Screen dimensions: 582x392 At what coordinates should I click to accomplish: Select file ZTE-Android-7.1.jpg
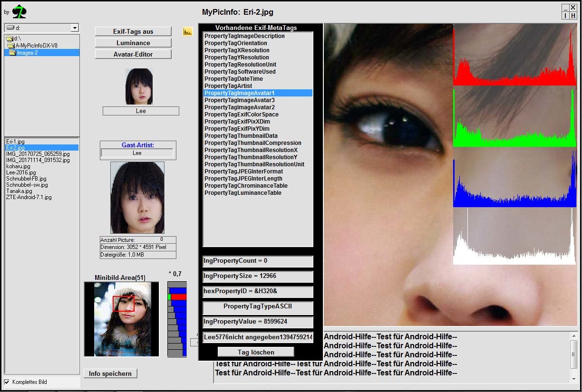29,197
